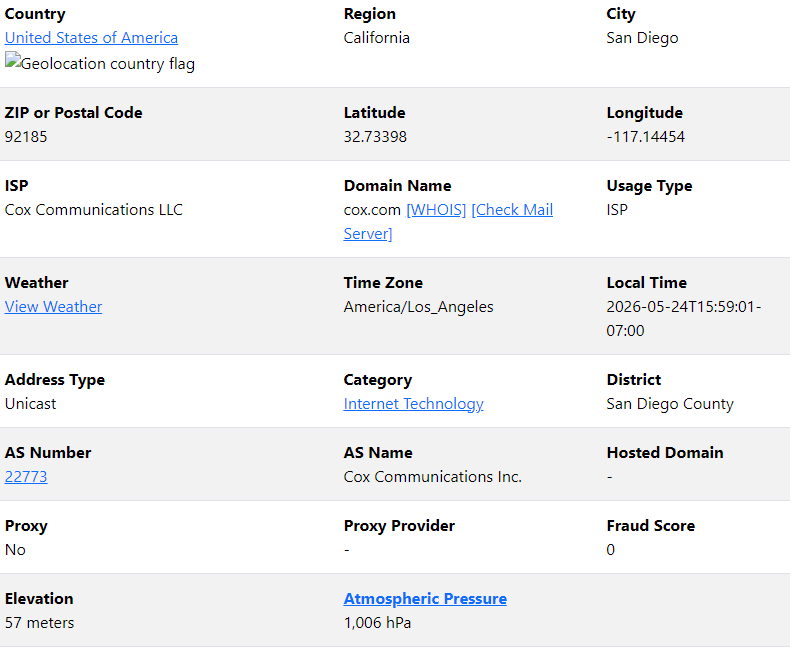Click the Cox Communications LLC ISP value

pos(94,210)
